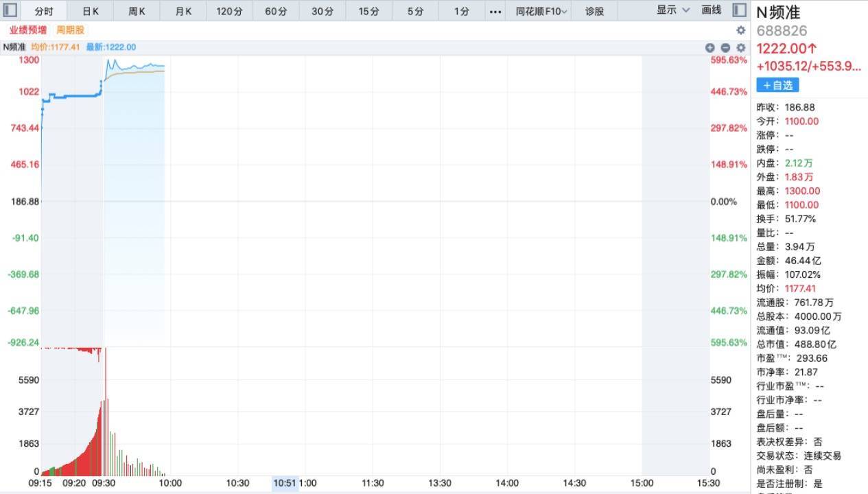Image resolution: width=868 pixels, height=494 pixels.
Task: Switch to the 日K tab
Action: tap(91, 11)
